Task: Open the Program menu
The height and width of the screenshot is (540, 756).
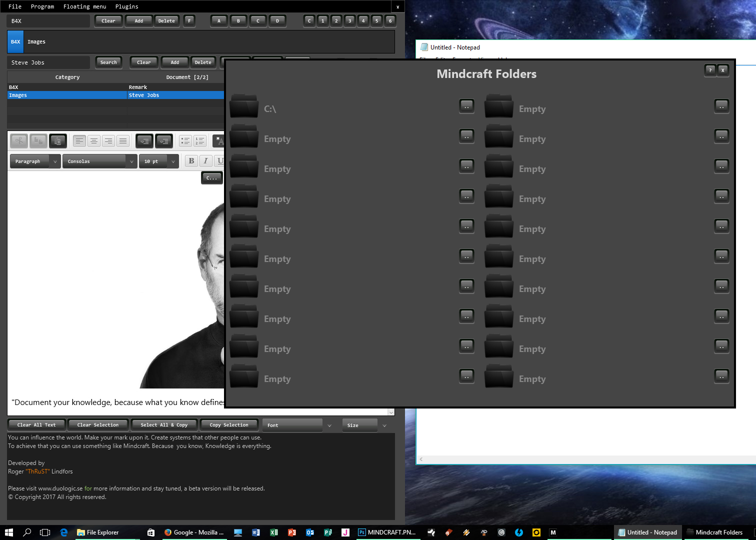Action: tap(42, 6)
